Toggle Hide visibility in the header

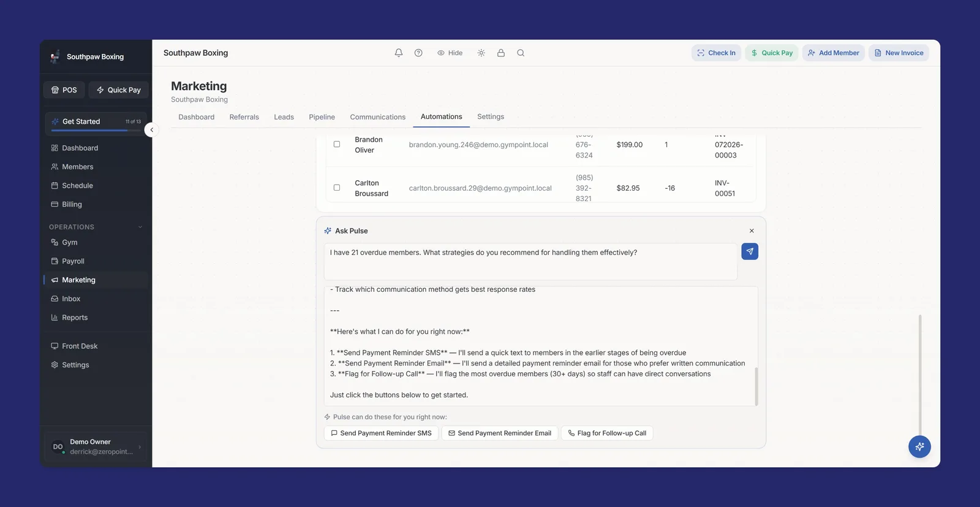pos(450,53)
